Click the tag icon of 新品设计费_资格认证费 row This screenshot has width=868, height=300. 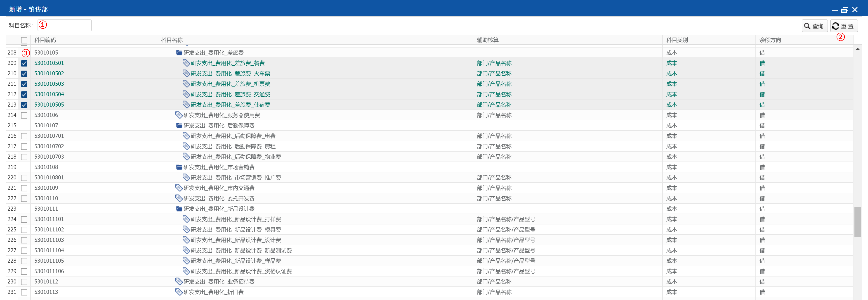click(186, 271)
